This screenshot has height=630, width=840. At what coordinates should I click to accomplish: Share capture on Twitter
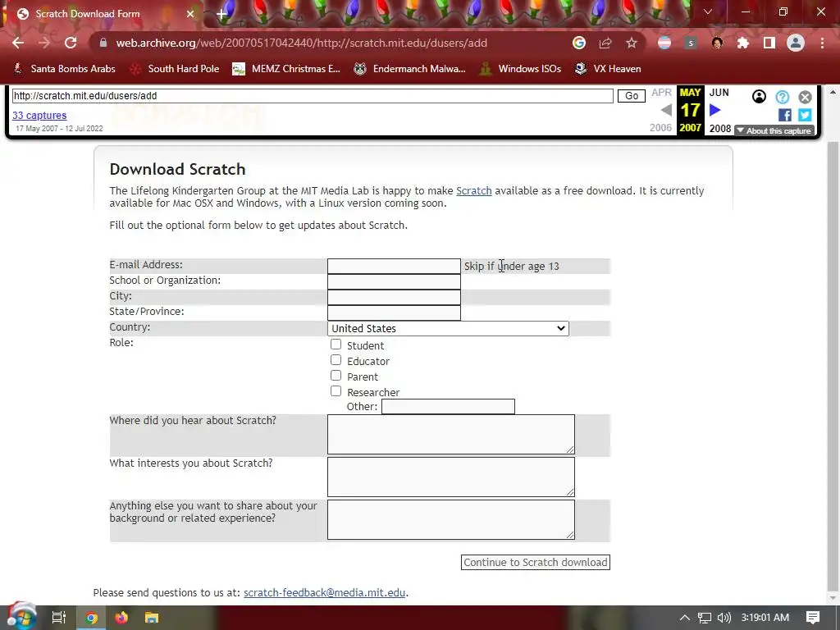tap(805, 115)
